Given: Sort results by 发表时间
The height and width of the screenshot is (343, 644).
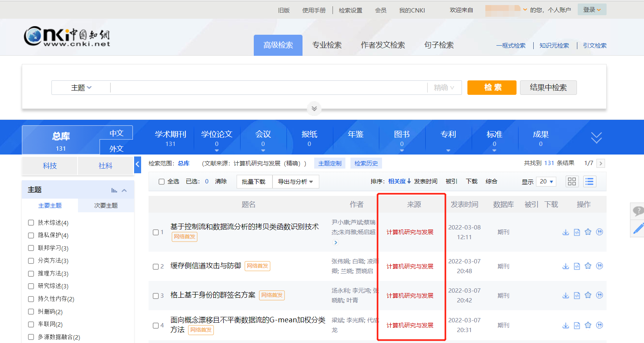Looking at the screenshot, I should click(426, 181).
